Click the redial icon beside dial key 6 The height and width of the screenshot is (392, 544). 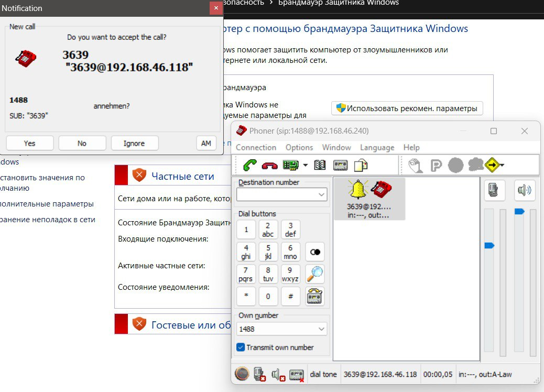pyautogui.click(x=315, y=252)
